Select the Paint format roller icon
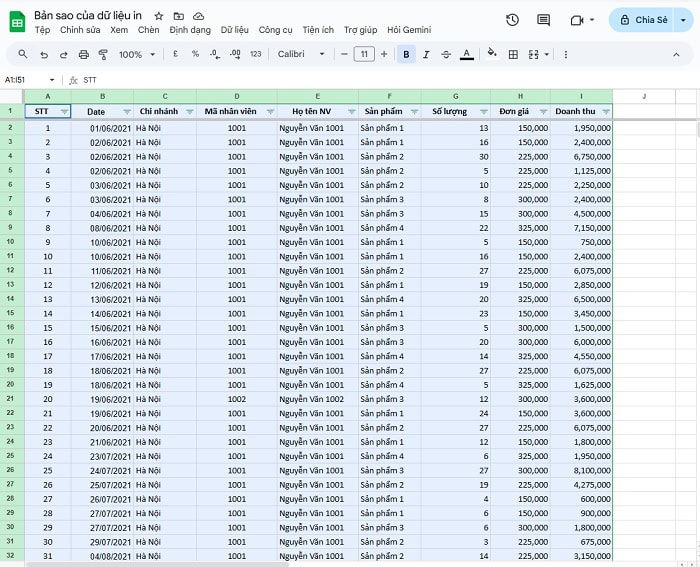 coord(104,54)
